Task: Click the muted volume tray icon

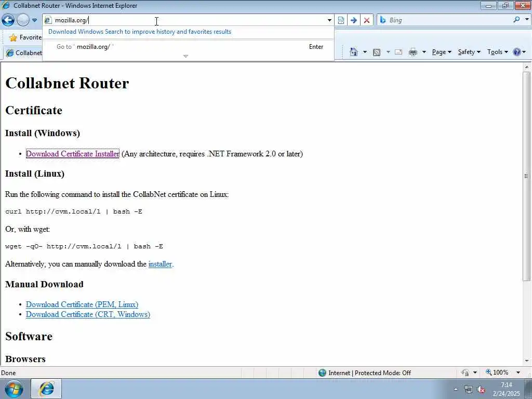Action: (481, 390)
